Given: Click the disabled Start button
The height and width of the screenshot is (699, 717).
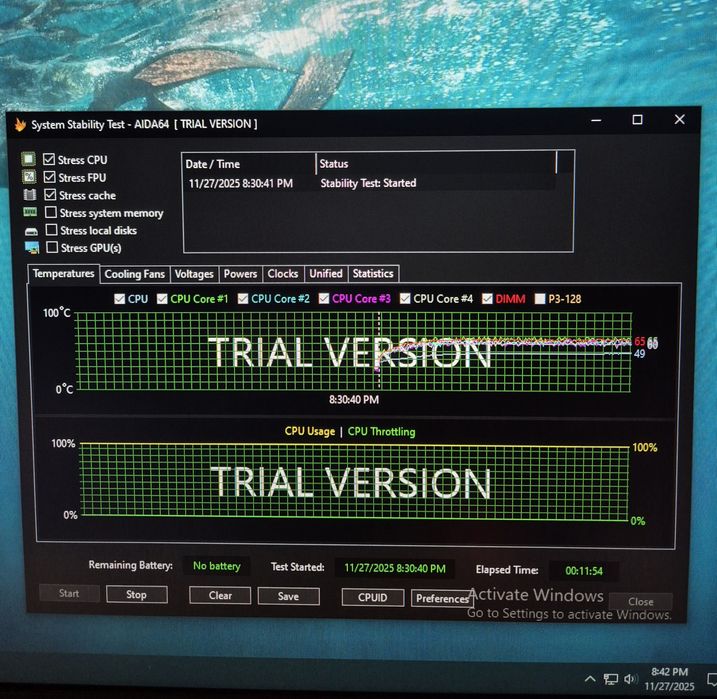Looking at the screenshot, I should tap(69, 593).
